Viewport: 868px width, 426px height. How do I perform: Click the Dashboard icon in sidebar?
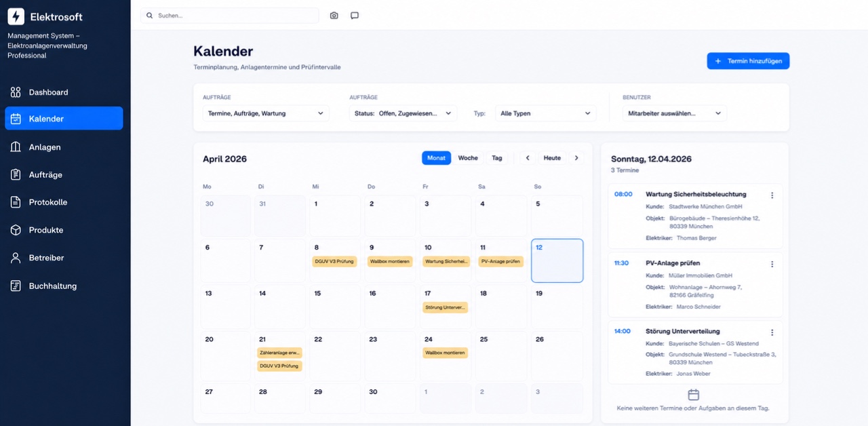(16, 92)
